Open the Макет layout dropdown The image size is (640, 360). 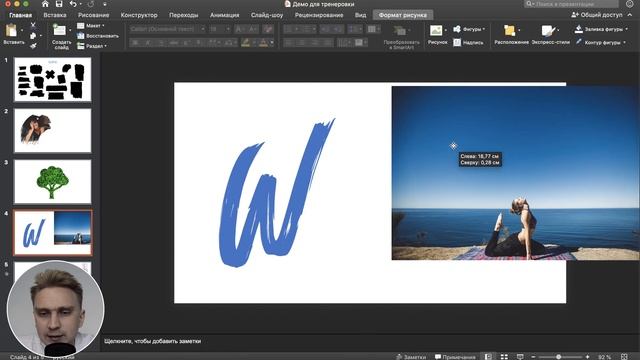[x=91, y=25]
